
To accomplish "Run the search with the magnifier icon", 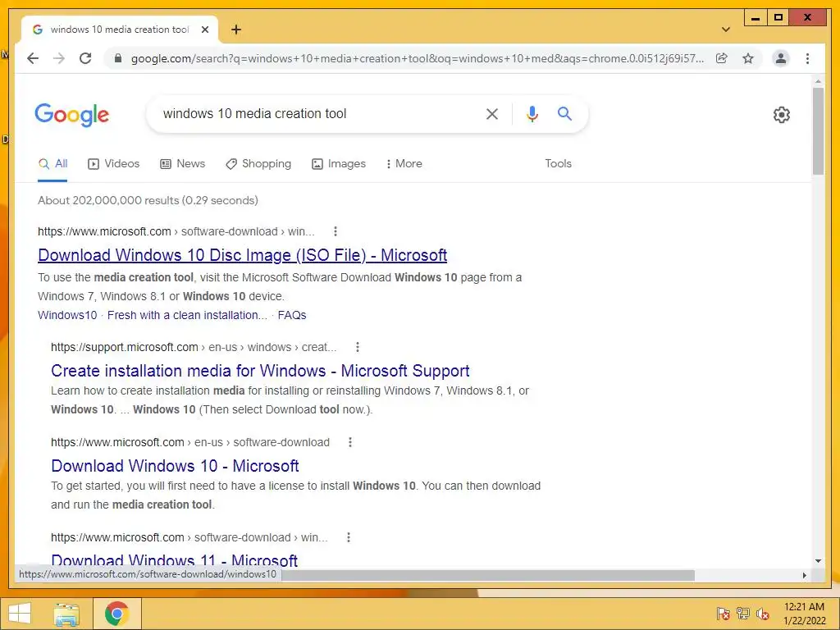I will click(564, 113).
